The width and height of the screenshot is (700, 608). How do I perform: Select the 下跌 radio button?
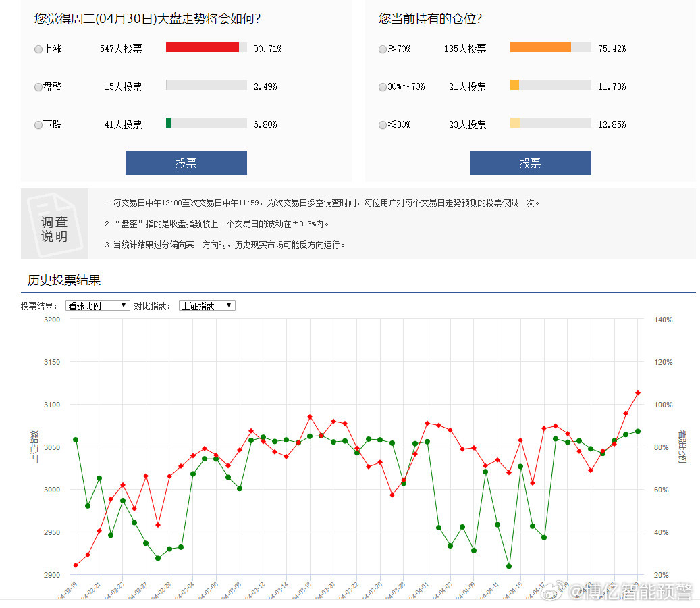pos(38,124)
